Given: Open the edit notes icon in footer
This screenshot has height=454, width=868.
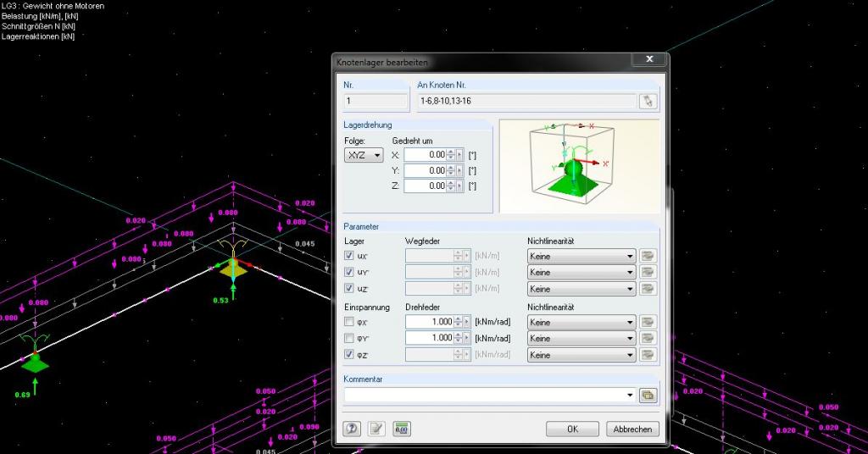Looking at the screenshot, I should coord(376,429).
